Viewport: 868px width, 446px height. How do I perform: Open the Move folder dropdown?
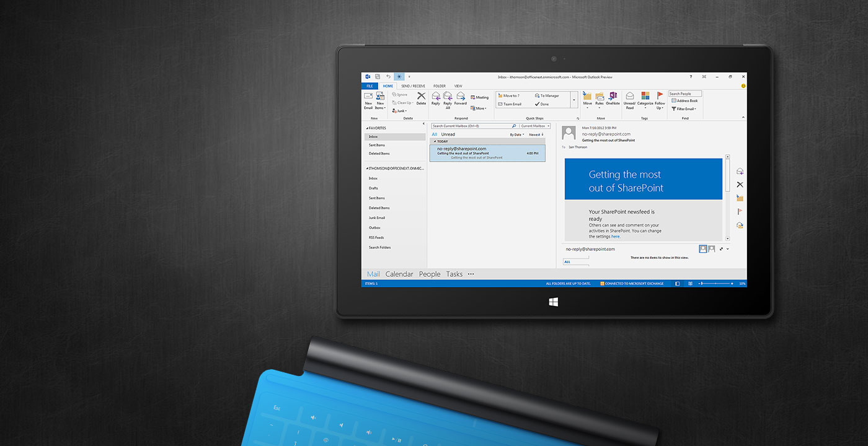[587, 99]
